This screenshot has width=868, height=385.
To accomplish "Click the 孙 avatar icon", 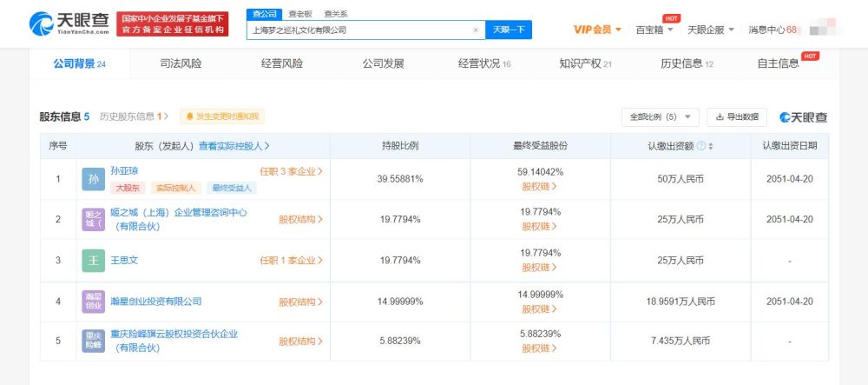I will point(93,179).
